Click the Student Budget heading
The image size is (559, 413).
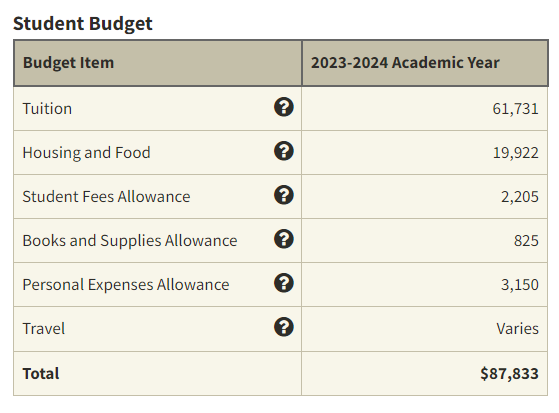(83, 24)
